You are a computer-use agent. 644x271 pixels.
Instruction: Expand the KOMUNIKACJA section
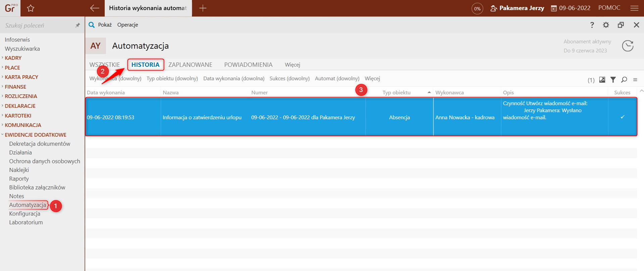click(x=23, y=125)
